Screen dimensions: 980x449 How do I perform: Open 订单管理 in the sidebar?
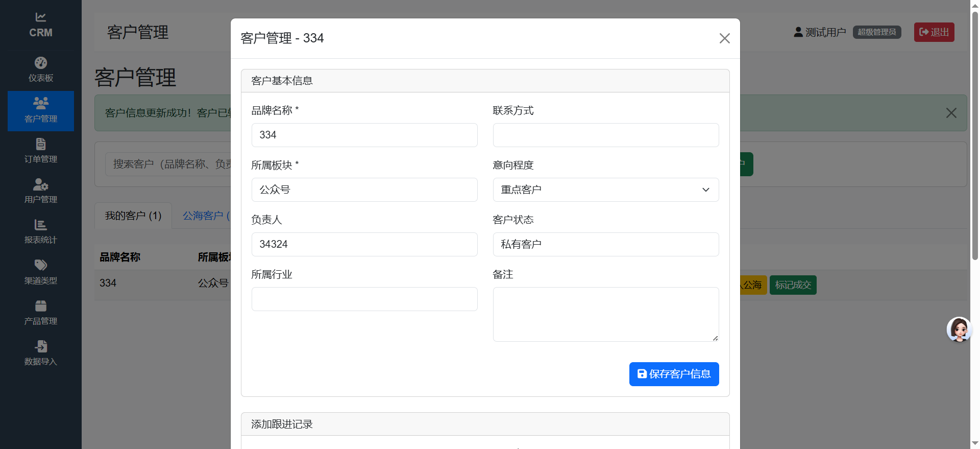[41, 144]
